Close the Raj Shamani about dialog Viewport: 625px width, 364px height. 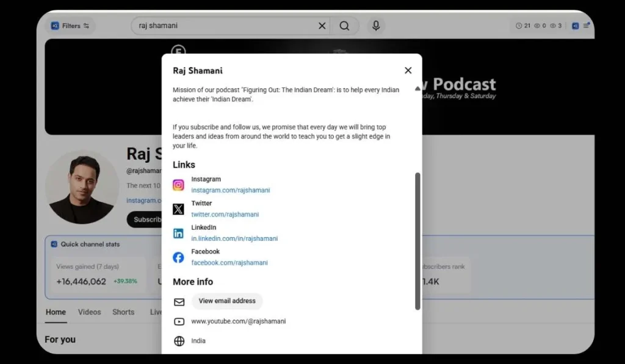point(408,71)
